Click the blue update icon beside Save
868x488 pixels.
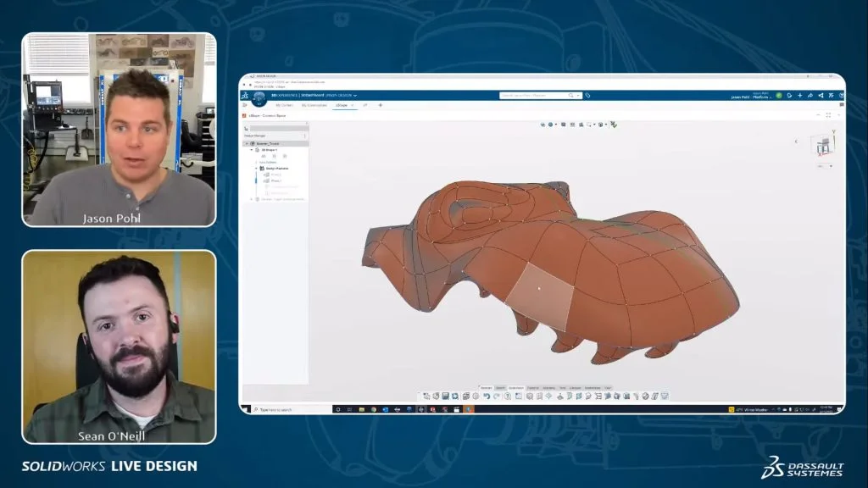coord(455,396)
